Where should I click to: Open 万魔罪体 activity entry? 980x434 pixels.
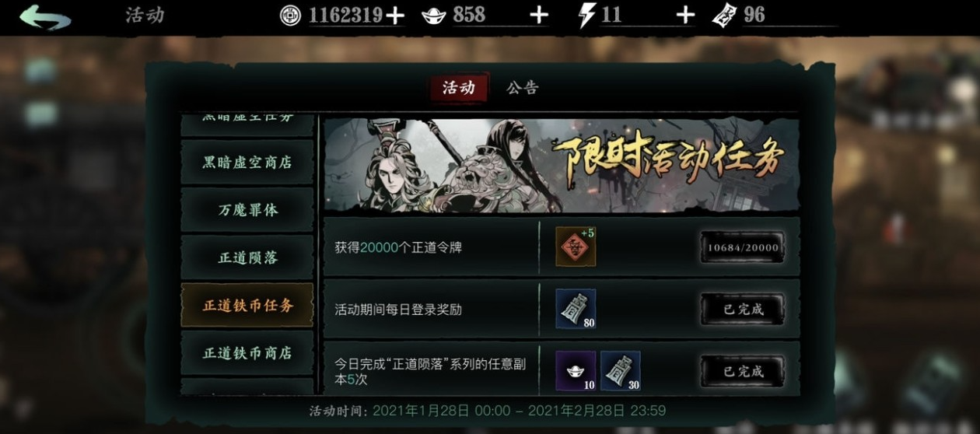[247, 210]
